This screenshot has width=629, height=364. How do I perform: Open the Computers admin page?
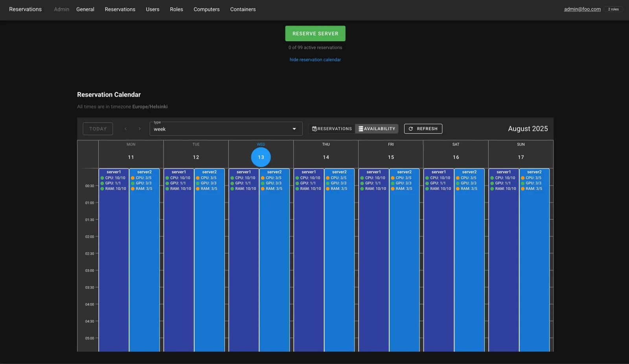pos(206,9)
